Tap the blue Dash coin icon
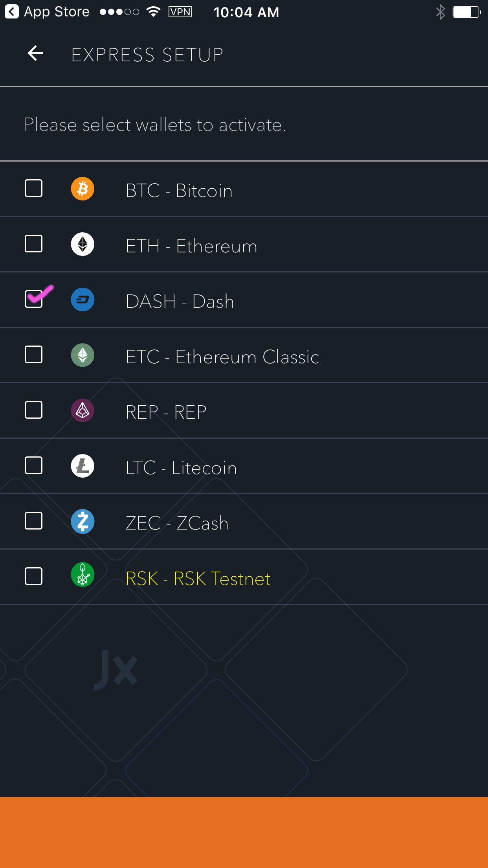Viewport: 488px width, 868px height. tap(83, 300)
